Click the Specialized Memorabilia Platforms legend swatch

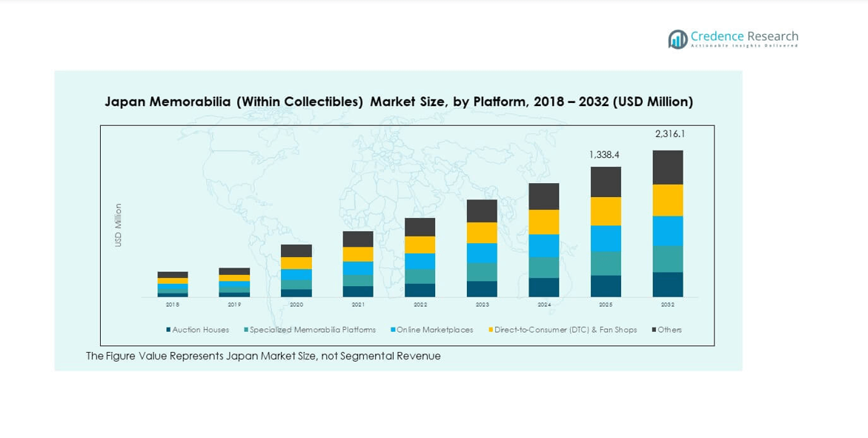(x=246, y=330)
